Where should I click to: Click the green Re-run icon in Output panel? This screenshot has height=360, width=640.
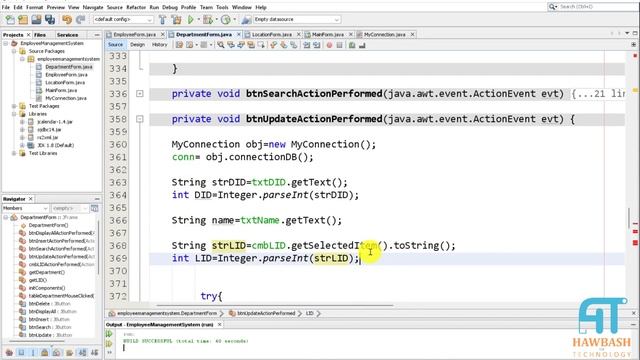click(x=109, y=334)
